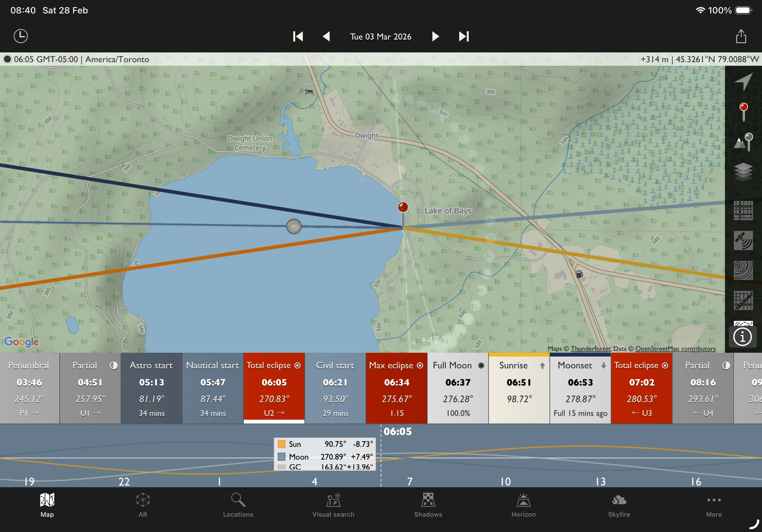Switch to the topographic contour map type
The height and width of the screenshot is (532, 762).
point(743,270)
